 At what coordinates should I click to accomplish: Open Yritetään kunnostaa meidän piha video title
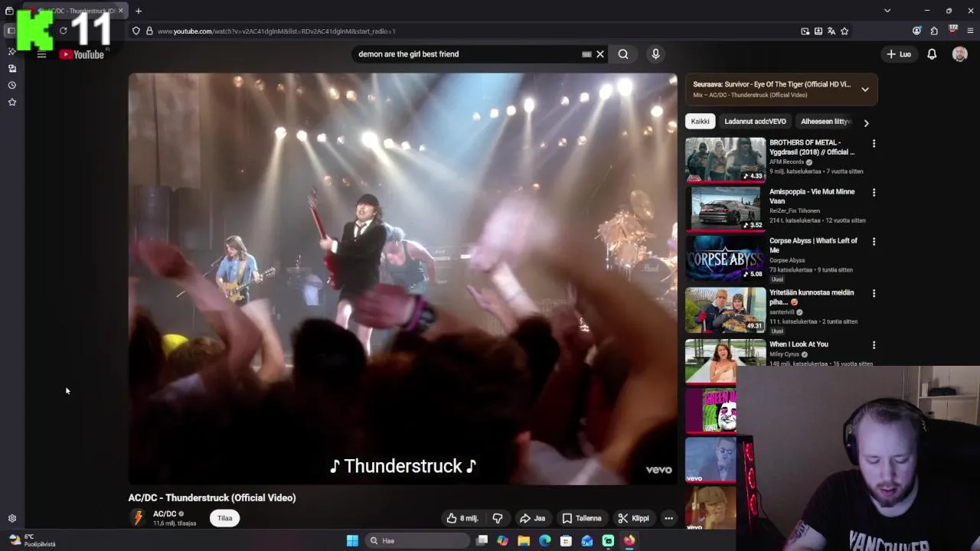click(x=812, y=297)
